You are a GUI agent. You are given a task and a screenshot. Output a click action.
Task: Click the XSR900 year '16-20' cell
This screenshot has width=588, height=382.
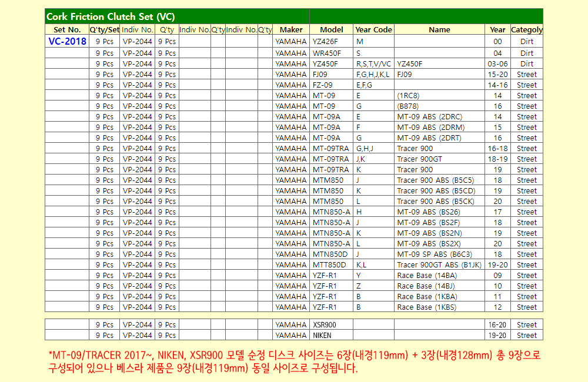497,324
